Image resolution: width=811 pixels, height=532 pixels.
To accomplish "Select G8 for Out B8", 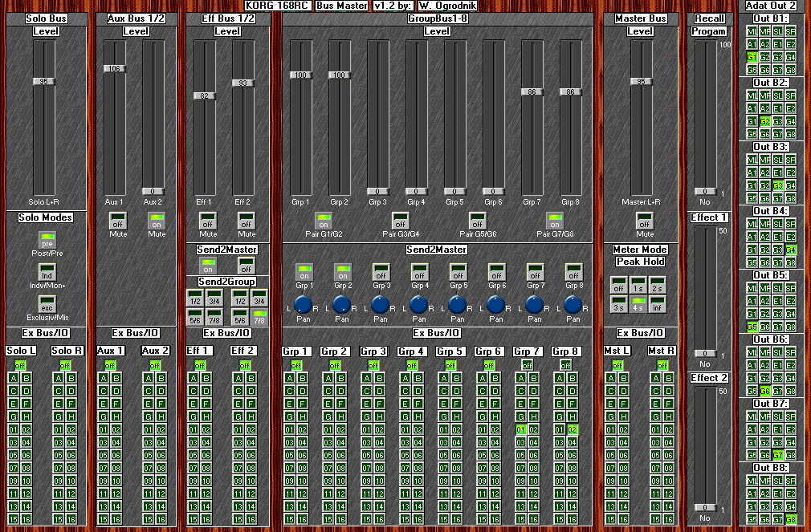I will pos(790,520).
